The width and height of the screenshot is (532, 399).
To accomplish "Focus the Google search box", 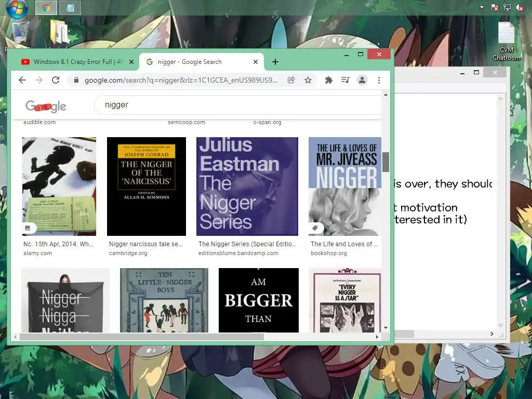I will click(238, 105).
